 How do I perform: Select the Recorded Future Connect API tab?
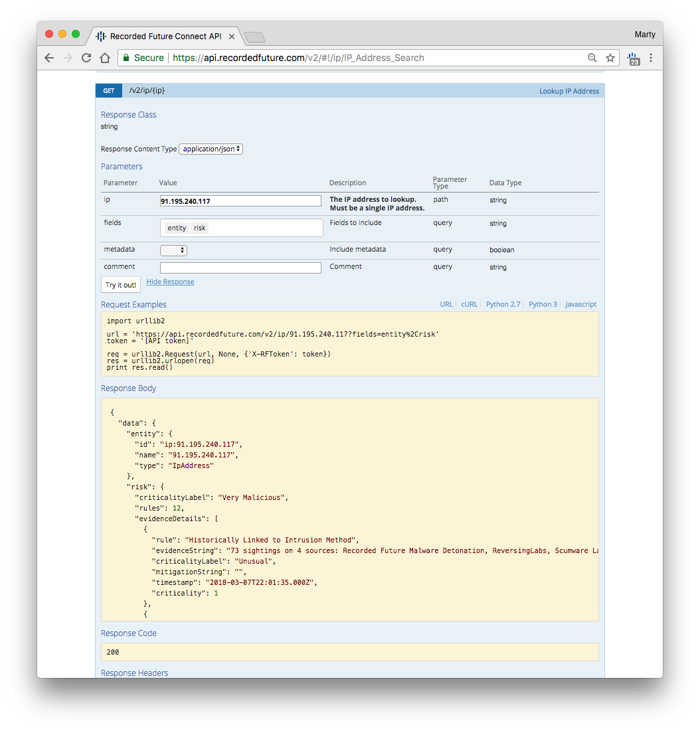tap(165, 36)
